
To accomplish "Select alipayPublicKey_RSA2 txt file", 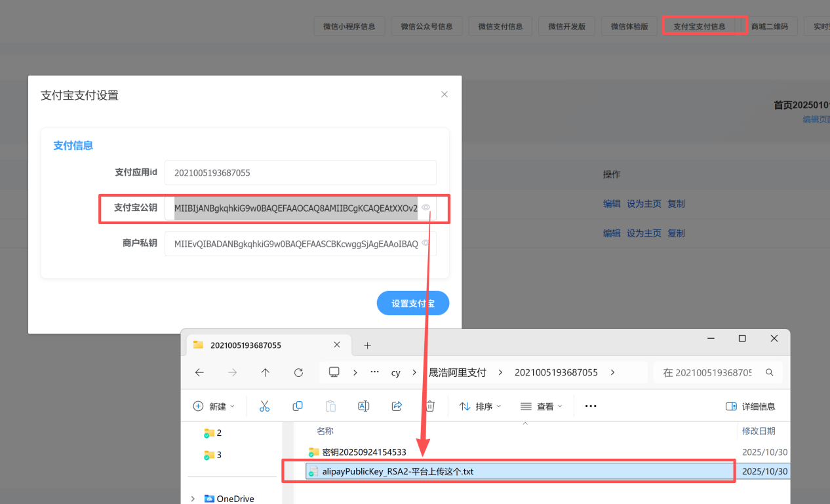I will (397, 471).
